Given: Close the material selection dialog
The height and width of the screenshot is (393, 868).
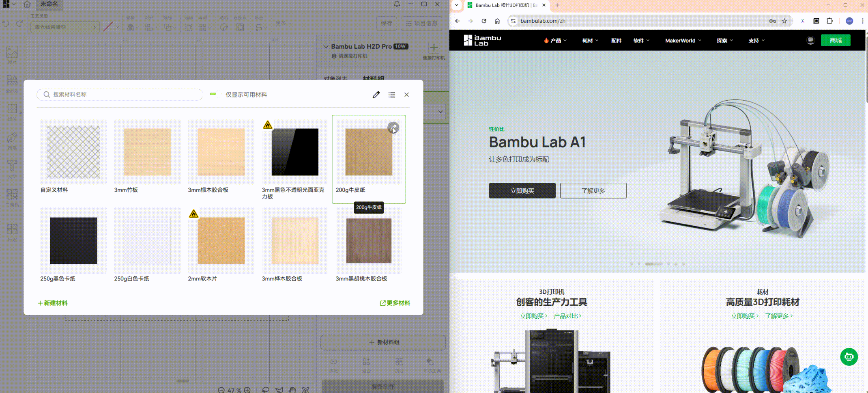Looking at the screenshot, I should (406, 95).
